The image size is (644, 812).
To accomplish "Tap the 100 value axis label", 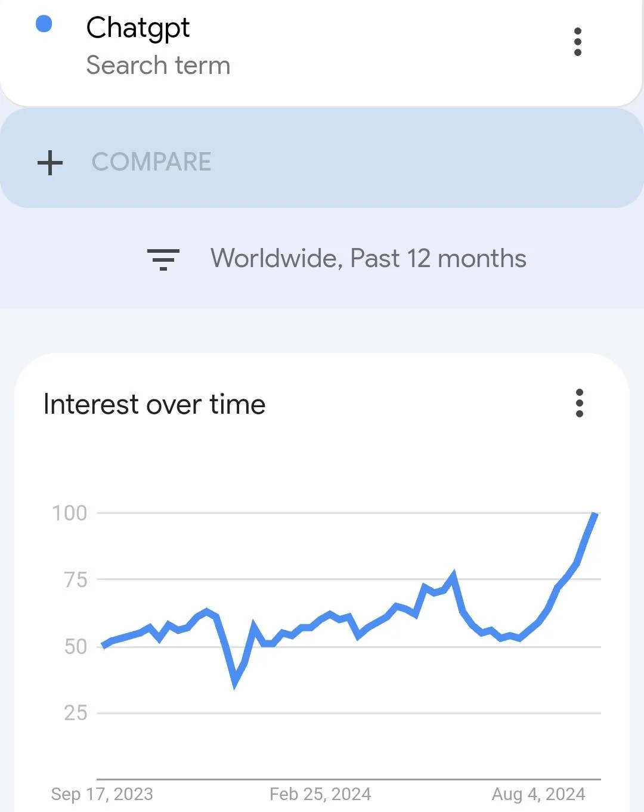I will [69, 513].
